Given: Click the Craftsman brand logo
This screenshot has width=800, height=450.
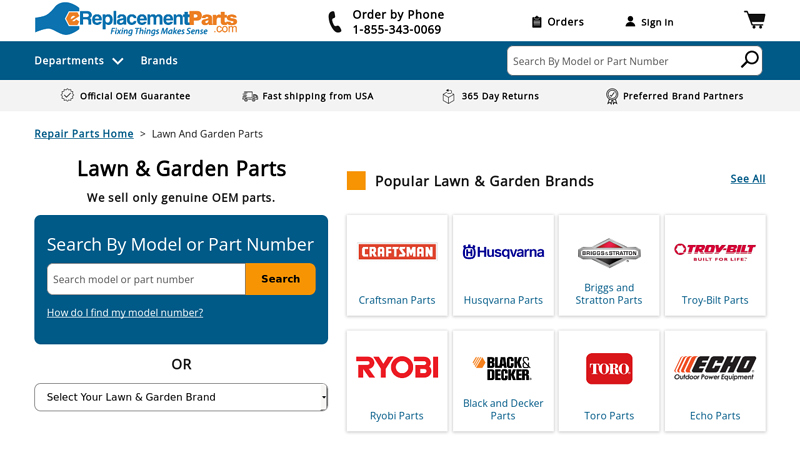Looking at the screenshot, I should [397, 252].
